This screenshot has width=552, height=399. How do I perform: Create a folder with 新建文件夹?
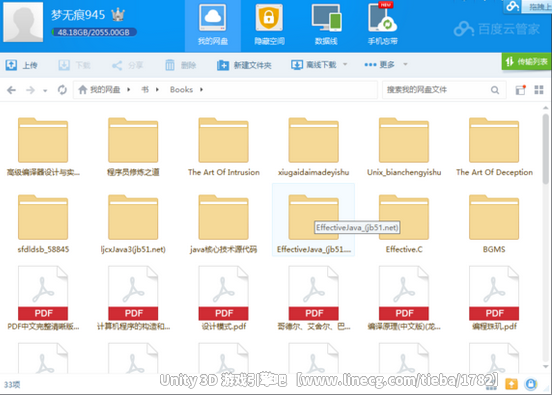pos(244,65)
